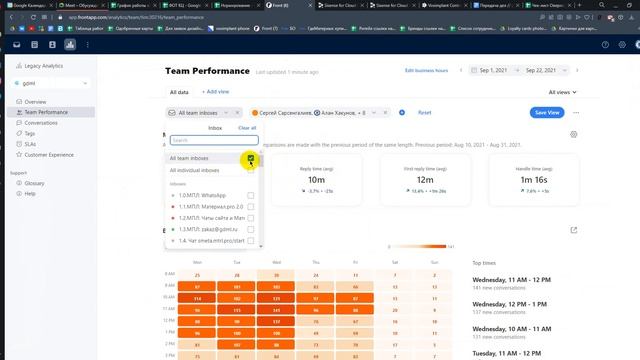The height and width of the screenshot is (360, 640).
Task: Switch to the Front browser tab
Action: (288, 5)
